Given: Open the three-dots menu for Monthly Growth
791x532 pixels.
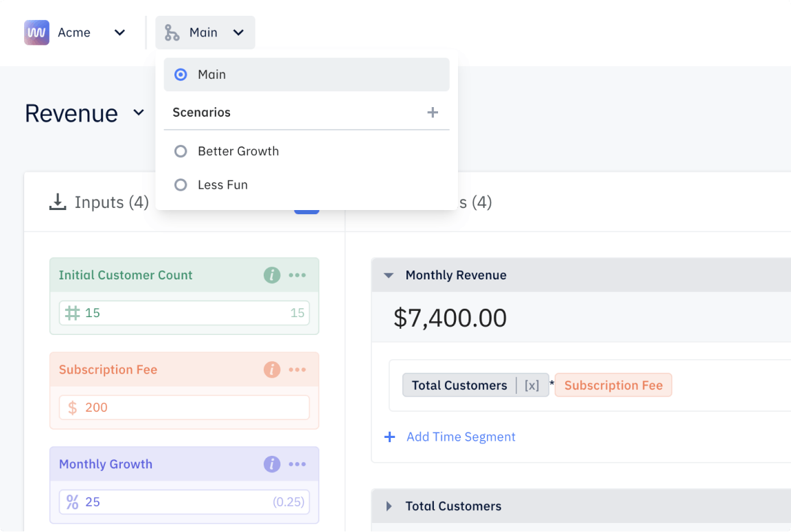Looking at the screenshot, I should click(x=297, y=464).
